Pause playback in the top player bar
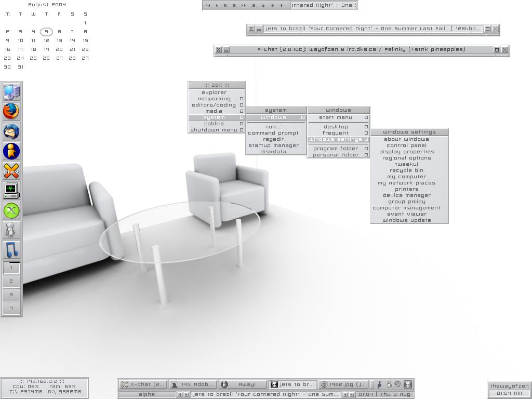 pos(225,5)
